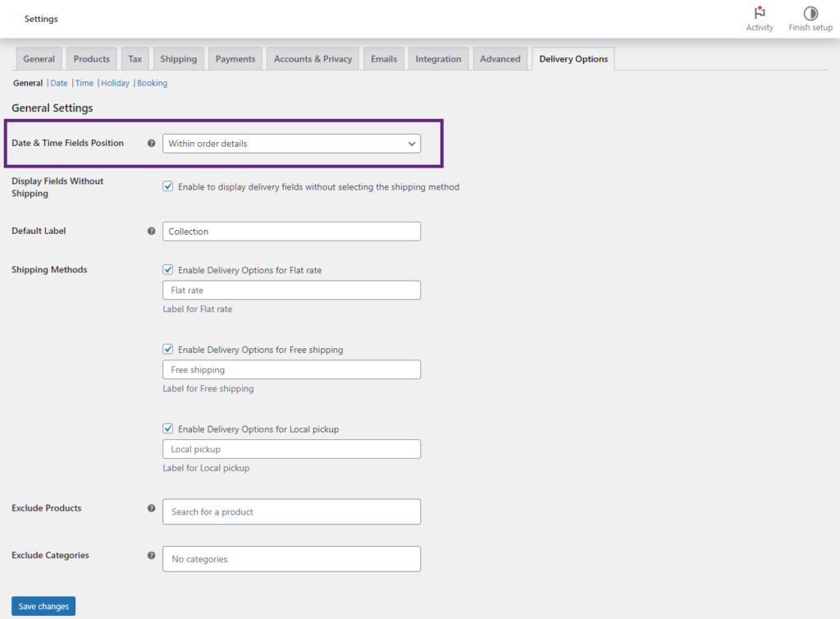840x619 pixels.
Task: Open the Exclude Categories selector
Action: [x=291, y=559]
